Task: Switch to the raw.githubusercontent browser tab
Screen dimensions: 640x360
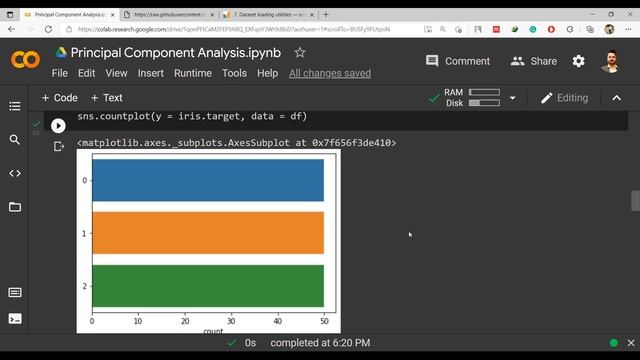Action: point(169,15)
